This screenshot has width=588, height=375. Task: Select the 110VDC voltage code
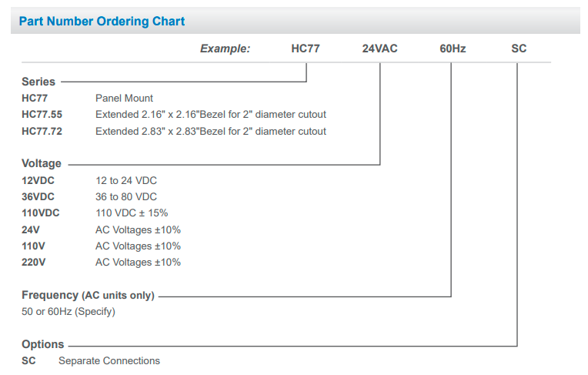click(41, 213)
